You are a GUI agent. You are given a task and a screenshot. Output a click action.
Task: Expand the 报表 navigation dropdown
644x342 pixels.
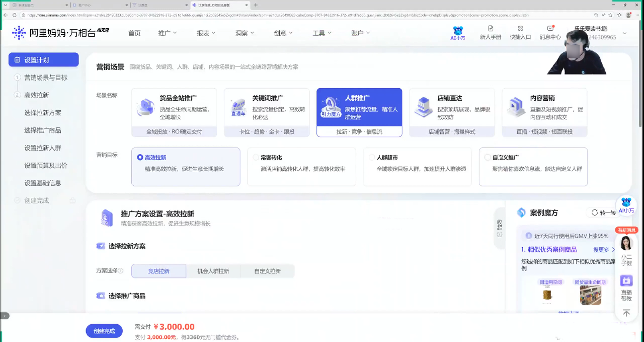point(206,33)
